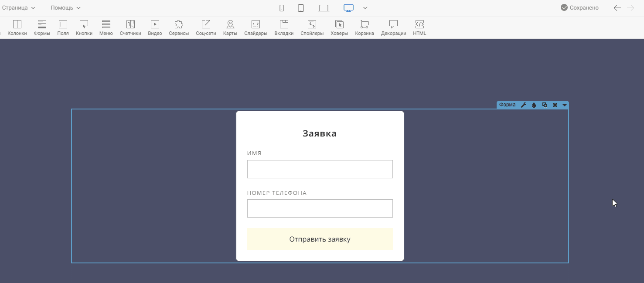Screen dimensions: 644x283
Task: Open the Слайдеры widget menu
Action: point(256,28)
